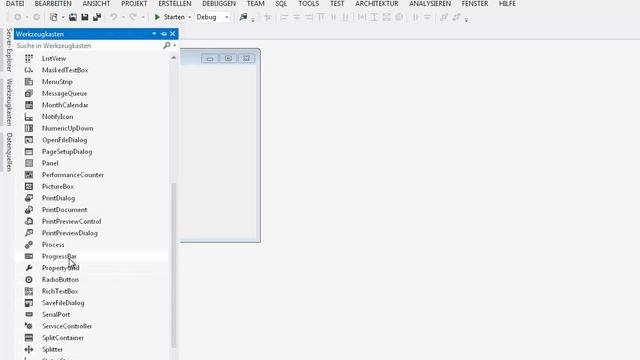Viewport: 640px width, 360px height.
Task: Open the ERSTELLEN menu
Action: [x=175, y=4]
